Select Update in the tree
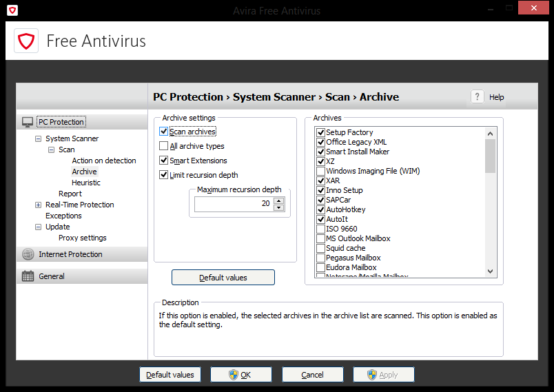Screen dimensions: 554x392 tap(58, 227)
